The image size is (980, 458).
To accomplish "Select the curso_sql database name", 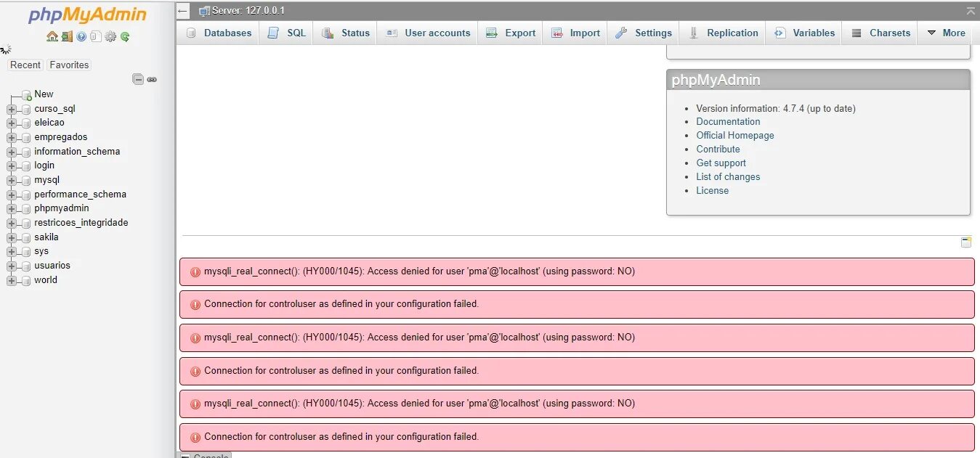I will tap(54, 109).
